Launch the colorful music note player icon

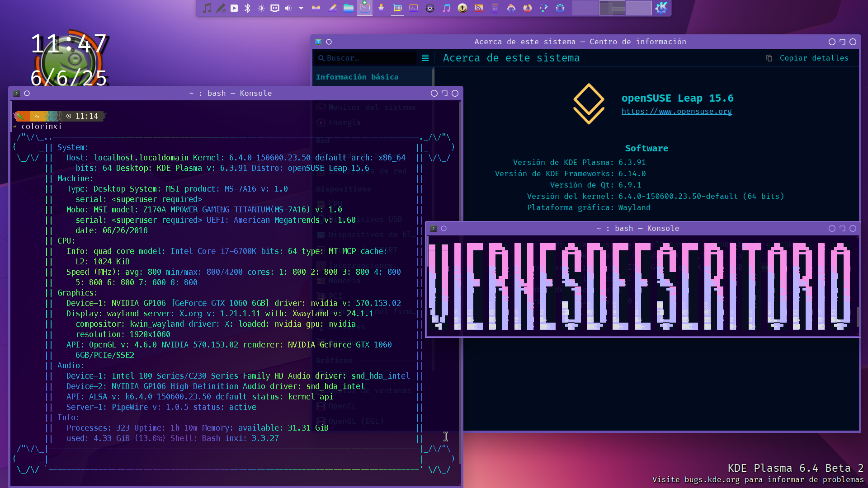tap(446, 8)
